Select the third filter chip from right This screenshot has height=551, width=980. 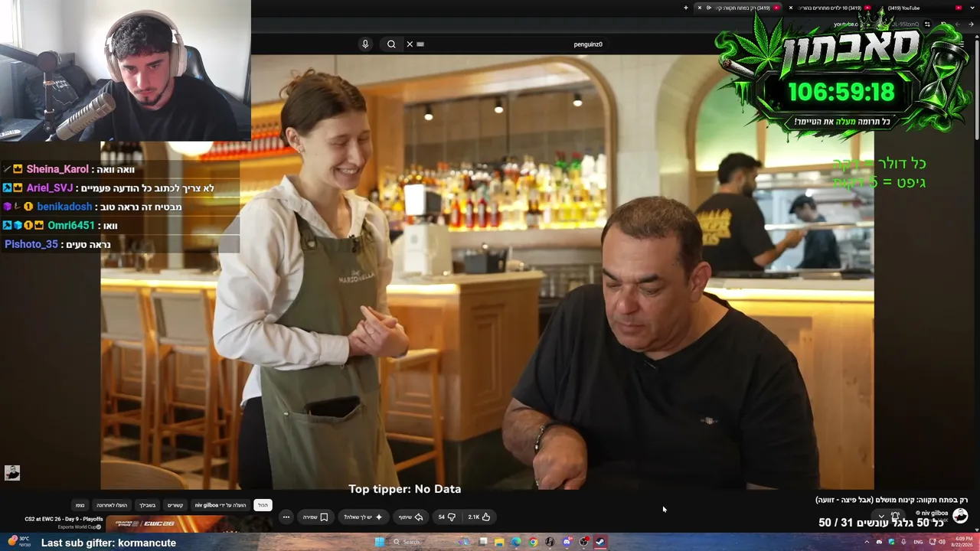point(175,505)
